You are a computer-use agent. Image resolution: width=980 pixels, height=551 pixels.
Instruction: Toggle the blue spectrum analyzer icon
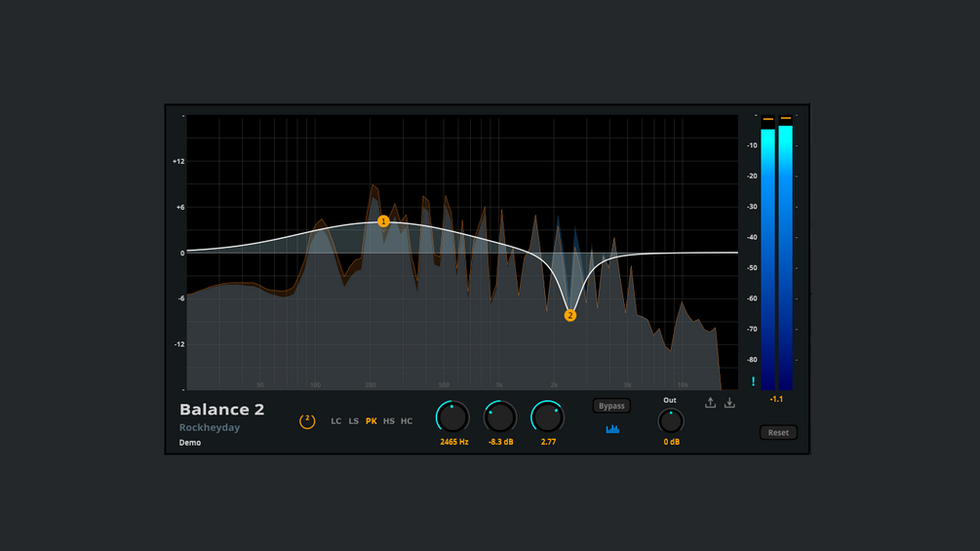[x=612, y=428]
